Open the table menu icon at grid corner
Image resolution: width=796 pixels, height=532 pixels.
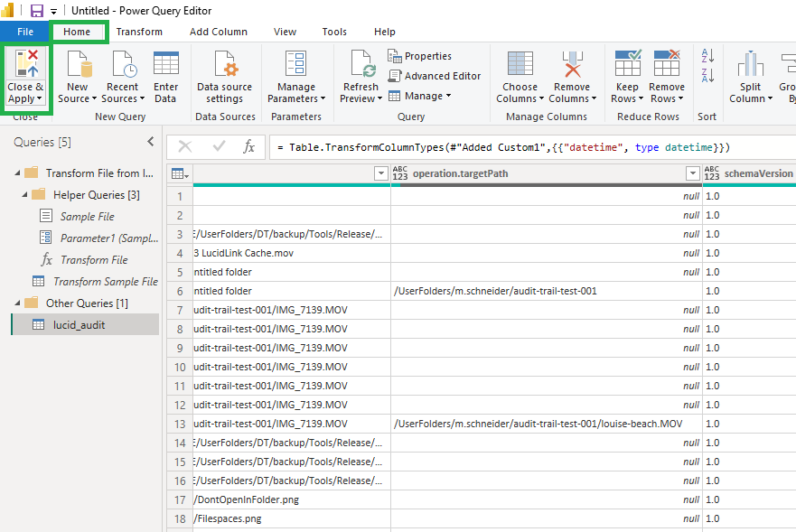[x=180, y=173]
